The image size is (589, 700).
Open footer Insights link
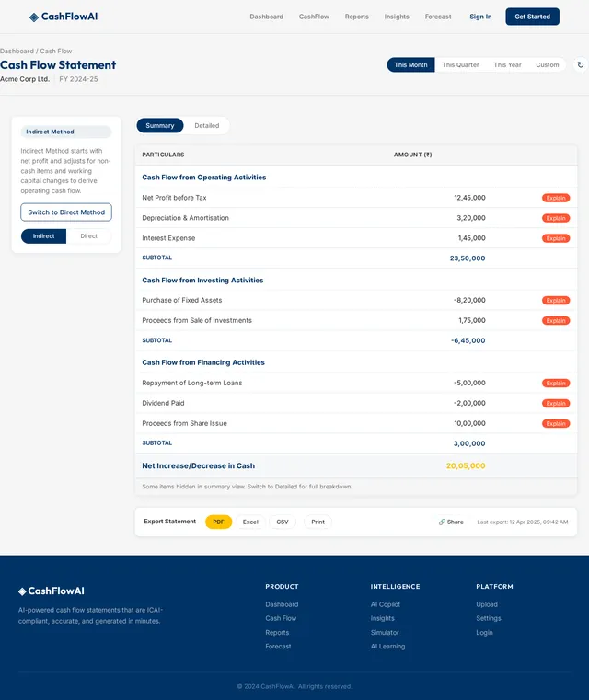point(383,618)
